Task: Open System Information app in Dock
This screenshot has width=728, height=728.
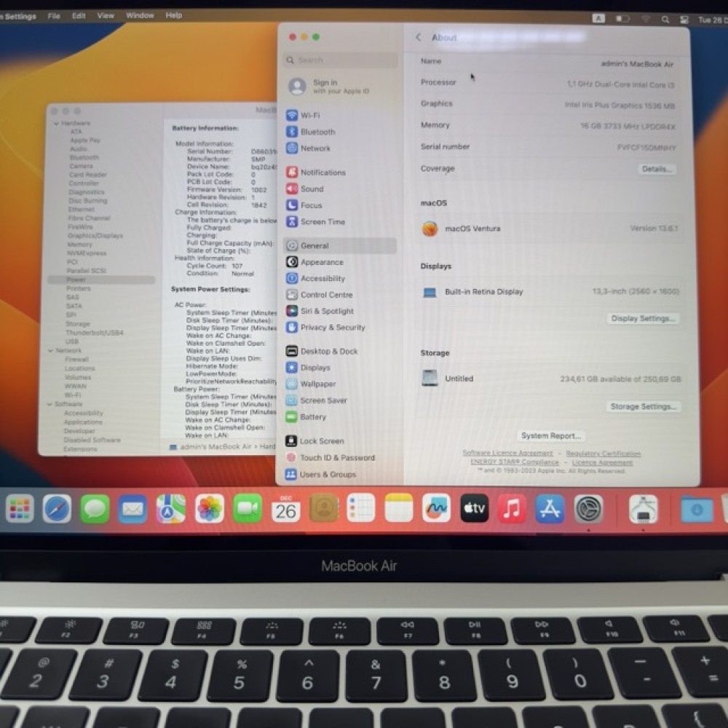Action: 643,509
